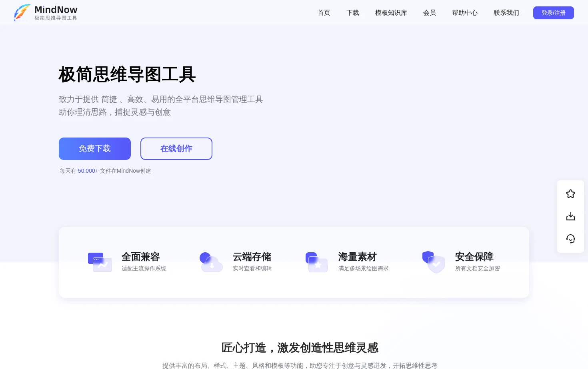Click the 适配主流操作系统 subtitle
The image size is (588, 369).
coord(144,268)
